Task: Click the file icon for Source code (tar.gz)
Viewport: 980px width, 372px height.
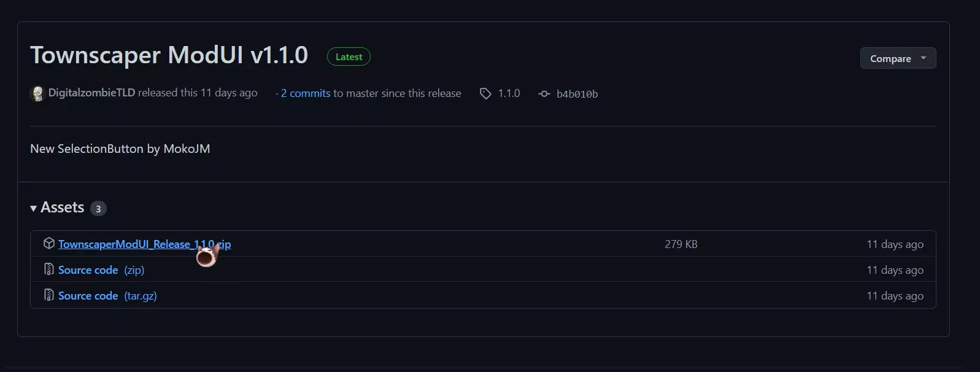Action: pos(49,295)
